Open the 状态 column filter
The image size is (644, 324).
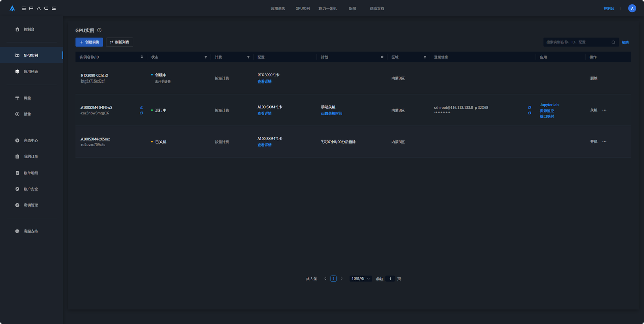(205, 57)
